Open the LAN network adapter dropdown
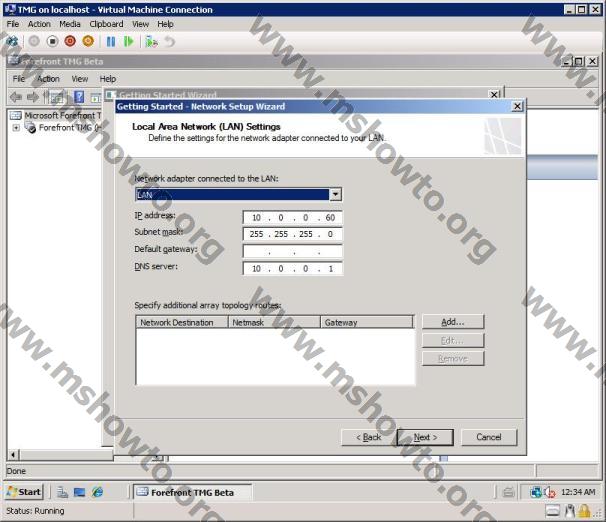This screenshot has height=522, width=606. click(x=335, y=194)
